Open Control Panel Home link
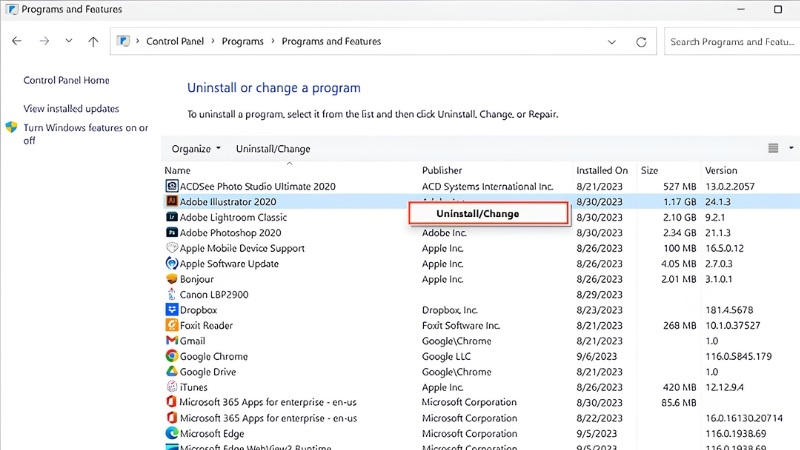This screenshot has width=800, height=450. pyautogui.click(x=66, y=80)
